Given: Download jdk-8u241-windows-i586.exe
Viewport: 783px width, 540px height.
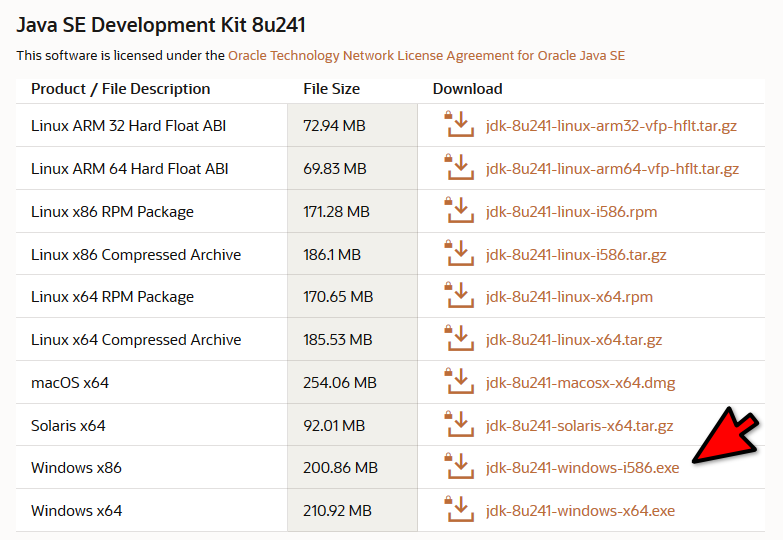Looking at the screenshot, I should click(582, 468).
